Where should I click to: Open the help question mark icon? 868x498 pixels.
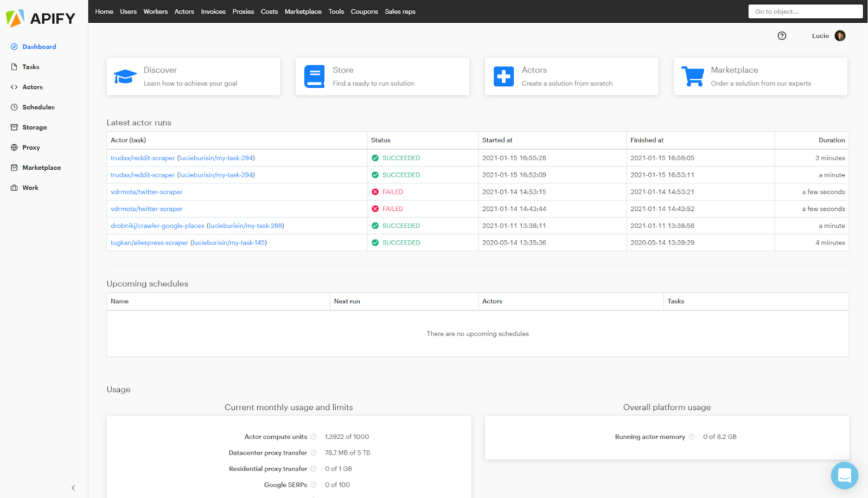tap(782, 36)
